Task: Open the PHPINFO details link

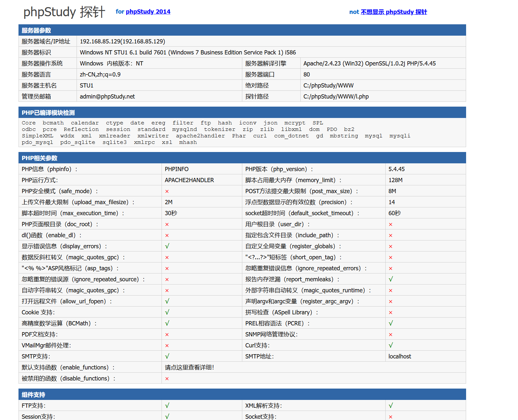Action: (x=176, y=169)
